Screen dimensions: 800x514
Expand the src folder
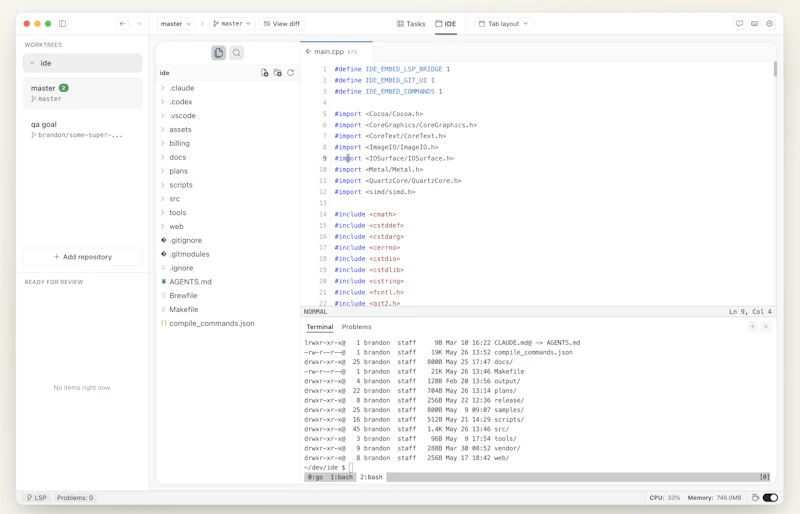tap(163, 199)
